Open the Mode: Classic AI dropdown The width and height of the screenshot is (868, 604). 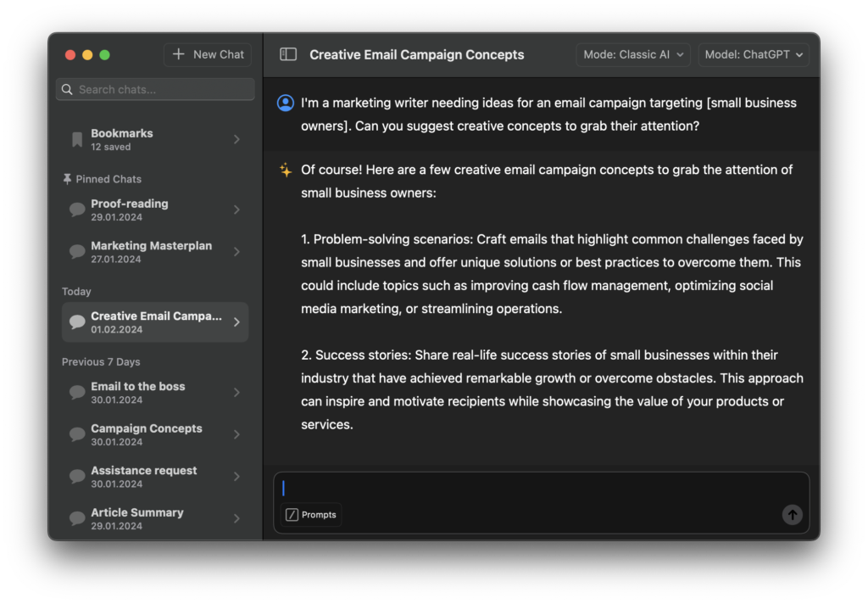coord(632,55)
